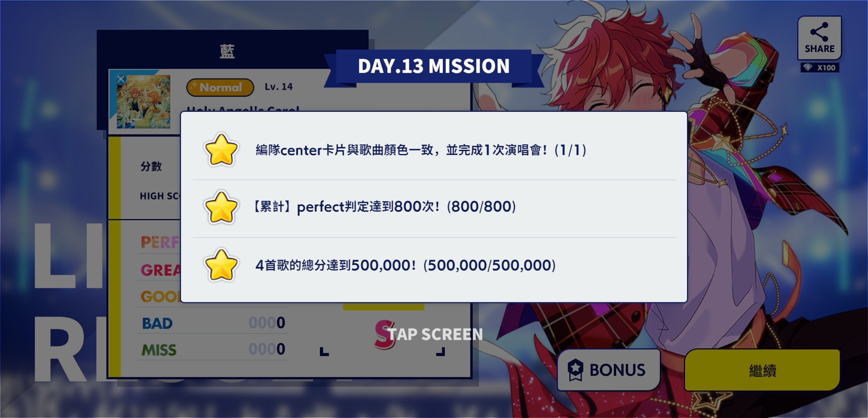Click the BONUS badge ribbon icon

click(575, 370)
